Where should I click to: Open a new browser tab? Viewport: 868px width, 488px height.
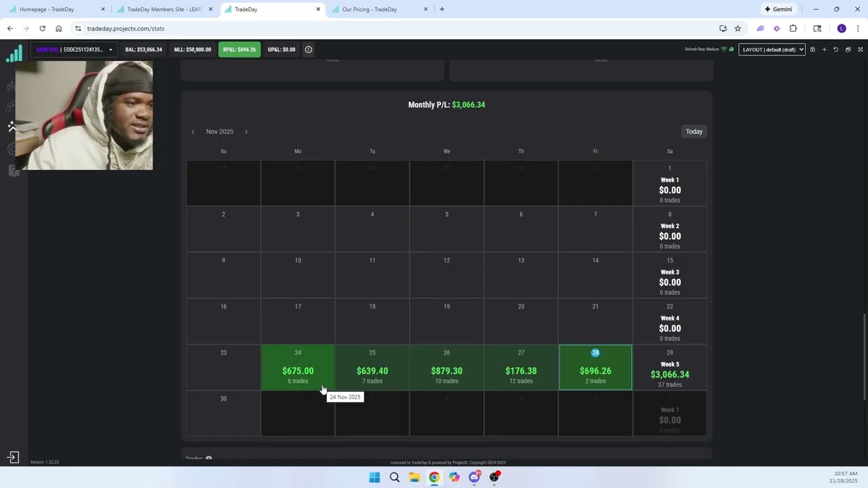(x=442, y=9)
